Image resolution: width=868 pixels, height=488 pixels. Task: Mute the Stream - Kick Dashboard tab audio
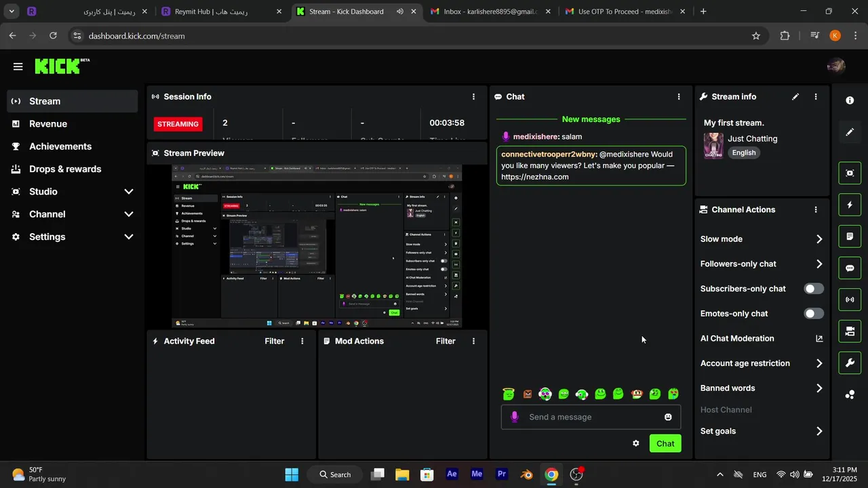[x=400, y=12]
